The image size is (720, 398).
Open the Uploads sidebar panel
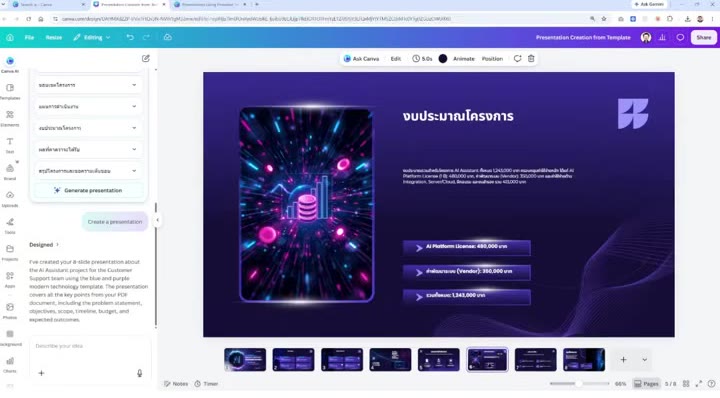tap(10, 199)
